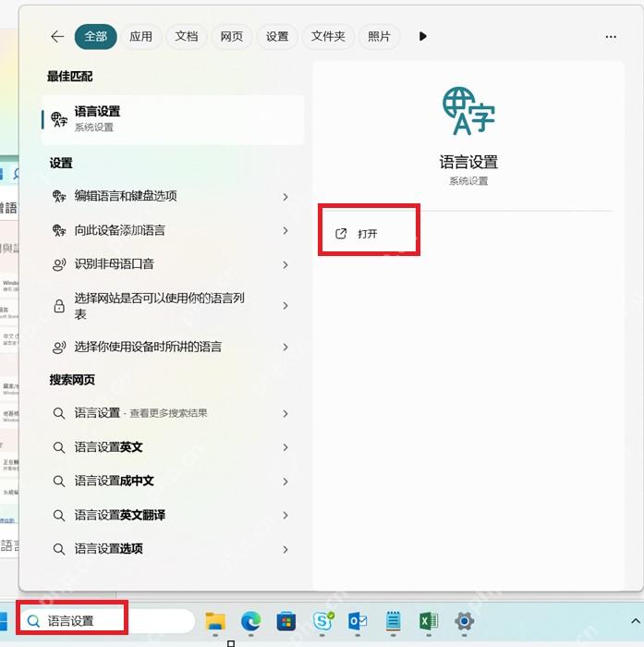Expand chevron for 语言设置选项
644x647 pixels.
click(286, 550)
